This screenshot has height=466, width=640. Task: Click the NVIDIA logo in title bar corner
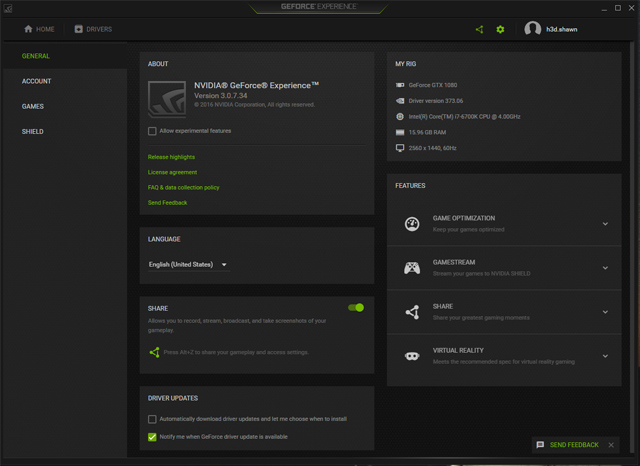coord(8,8)
